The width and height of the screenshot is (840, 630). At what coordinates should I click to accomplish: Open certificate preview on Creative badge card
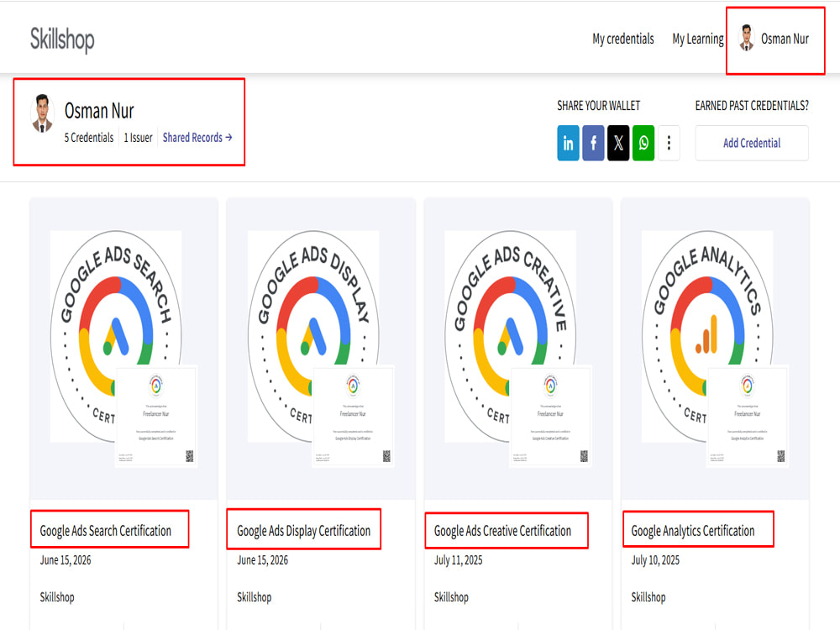[x=550, y=417]
